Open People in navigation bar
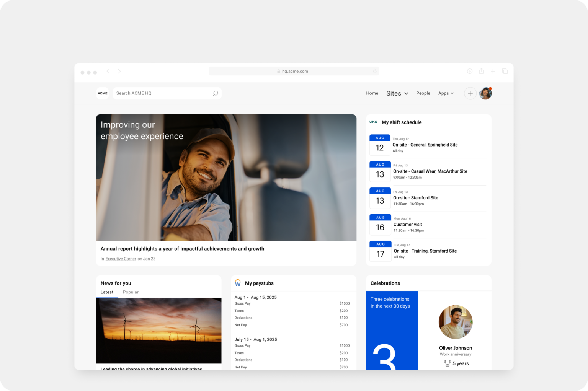The height and width of the screenshot is (391, 588). click(423, 93)
